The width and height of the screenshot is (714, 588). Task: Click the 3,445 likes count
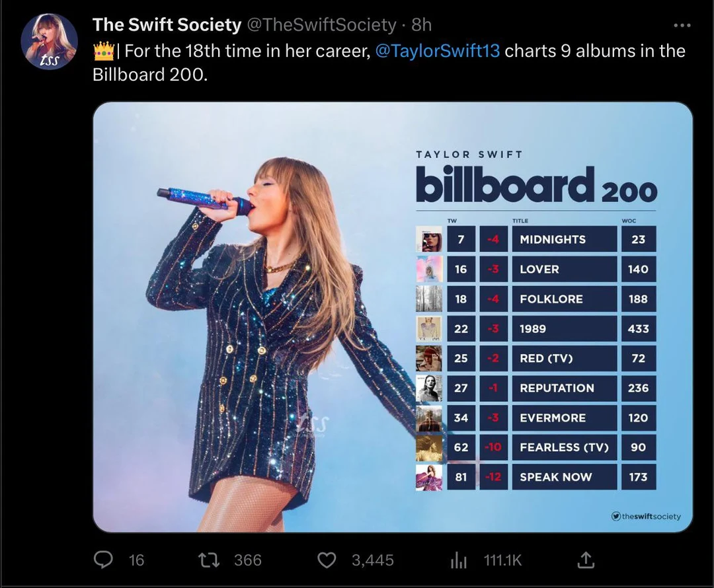click(x=372, y=560)
